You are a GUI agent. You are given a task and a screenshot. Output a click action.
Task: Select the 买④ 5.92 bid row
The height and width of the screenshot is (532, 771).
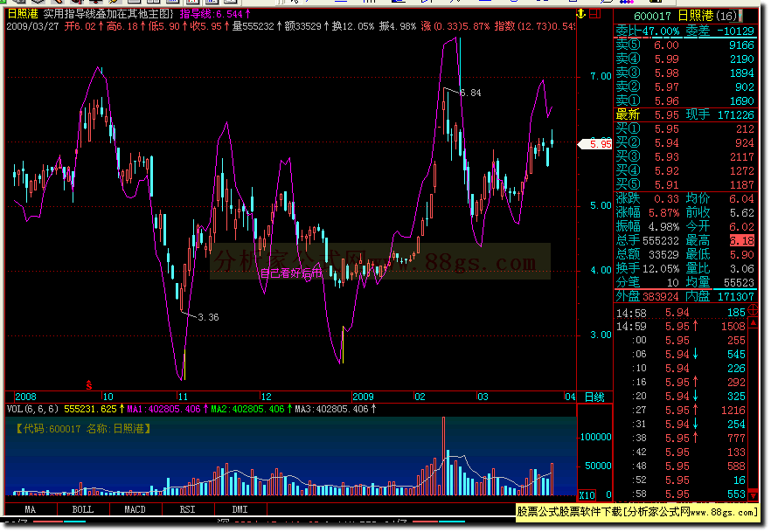pyautogui.click(x=685, y=171)
